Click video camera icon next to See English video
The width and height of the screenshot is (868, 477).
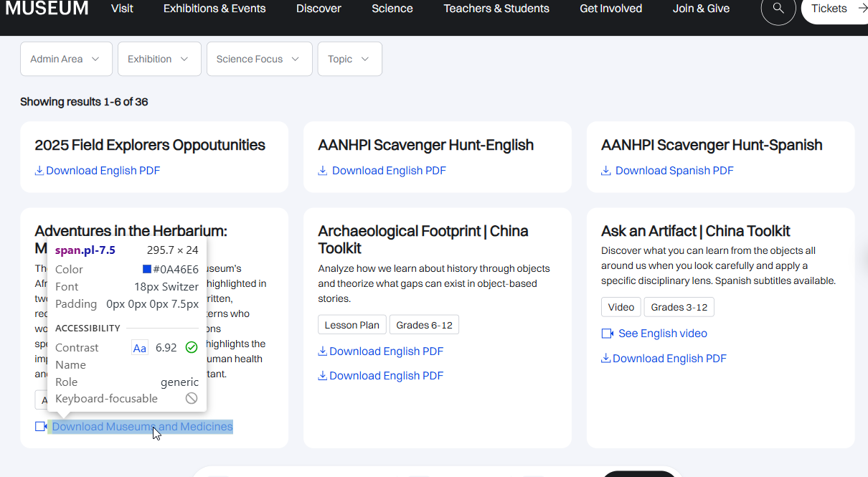point(608,334)
